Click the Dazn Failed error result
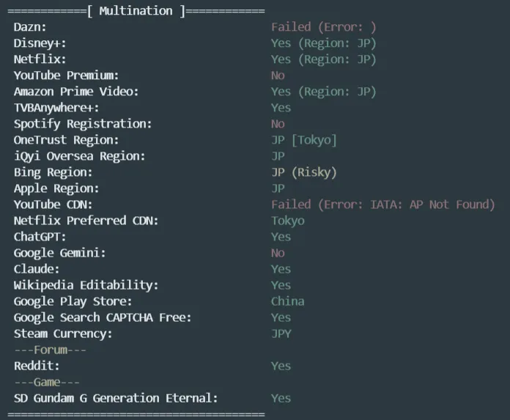 (323, 27)
